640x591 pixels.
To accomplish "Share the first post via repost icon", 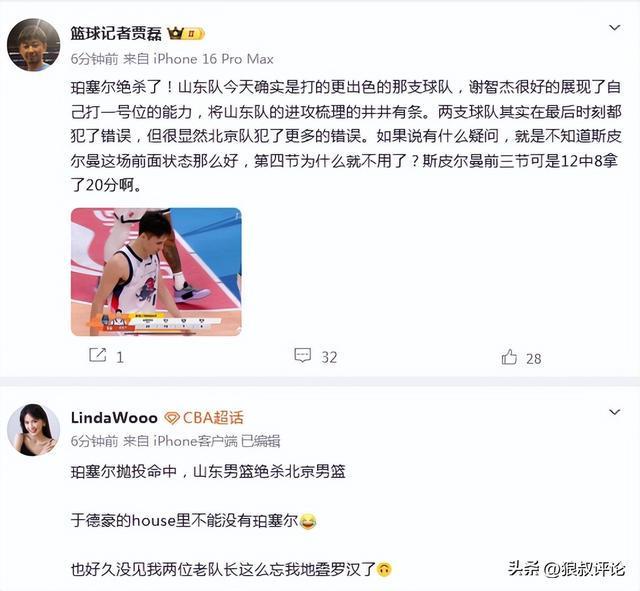I will pos(98,355).
